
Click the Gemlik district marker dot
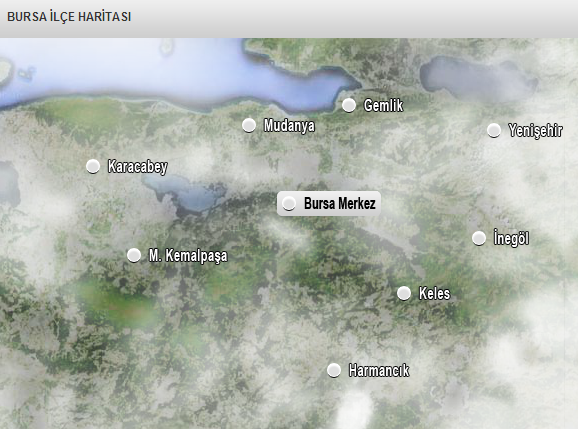[349, 105]
